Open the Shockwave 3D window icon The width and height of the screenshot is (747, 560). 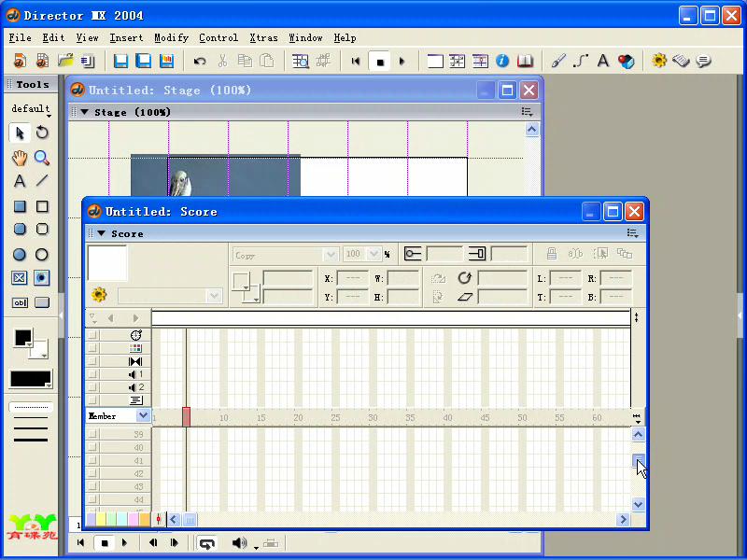(626, 61)
